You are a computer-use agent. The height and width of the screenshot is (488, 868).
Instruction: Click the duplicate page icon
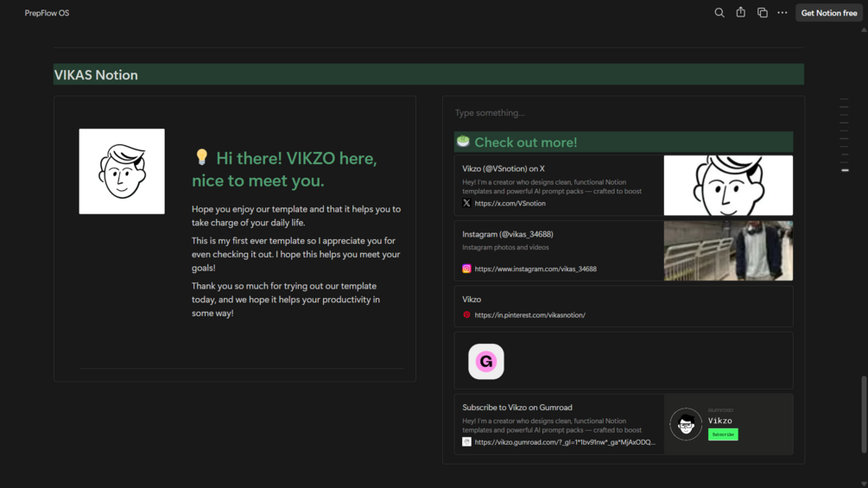click(x=763, y=13)
